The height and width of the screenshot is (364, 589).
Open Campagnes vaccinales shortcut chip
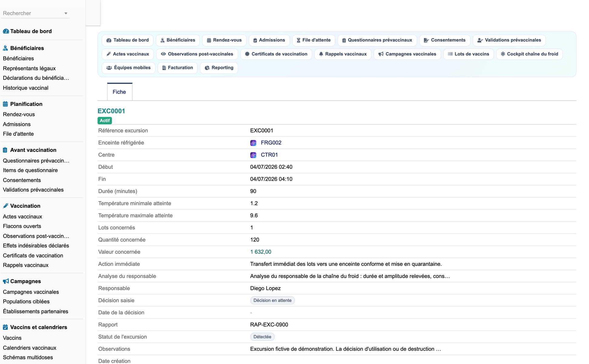(x=407, y=54)
